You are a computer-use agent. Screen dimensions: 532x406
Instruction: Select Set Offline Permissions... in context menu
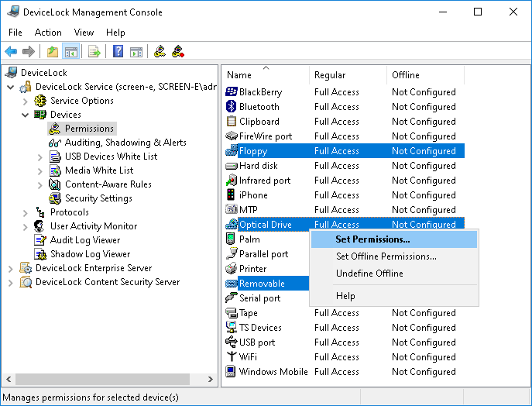tap(386, 256)
